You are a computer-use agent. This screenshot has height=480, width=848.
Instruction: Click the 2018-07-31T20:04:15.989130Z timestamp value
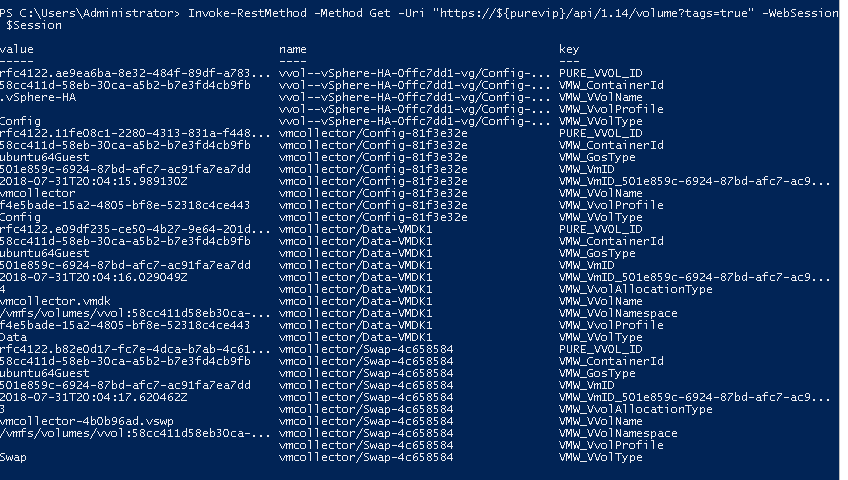tap(94, 181)
